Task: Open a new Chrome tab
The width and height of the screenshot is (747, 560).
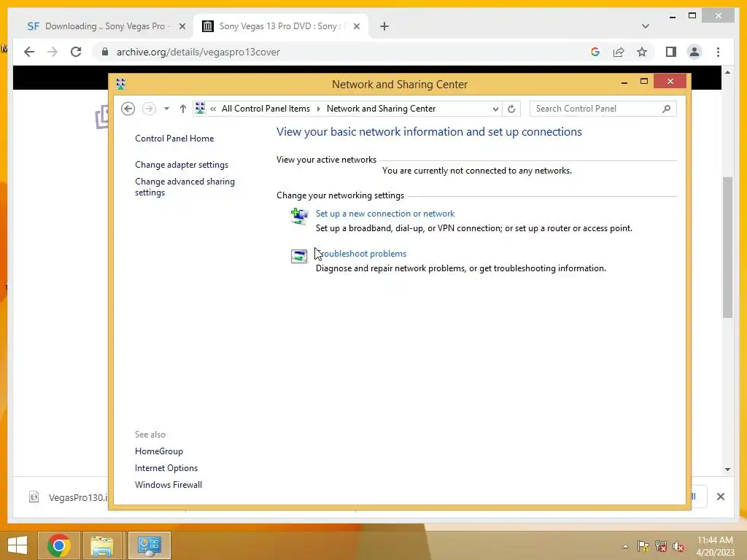Action: click(x=384, y=27)
